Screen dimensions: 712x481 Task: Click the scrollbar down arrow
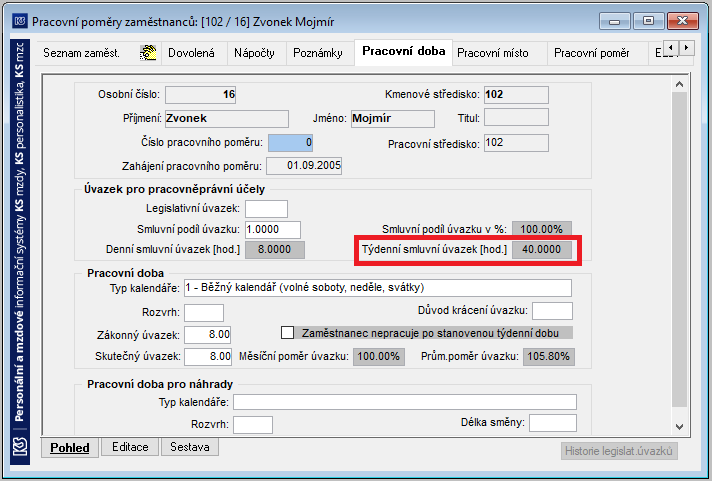[x=679, y=426]
